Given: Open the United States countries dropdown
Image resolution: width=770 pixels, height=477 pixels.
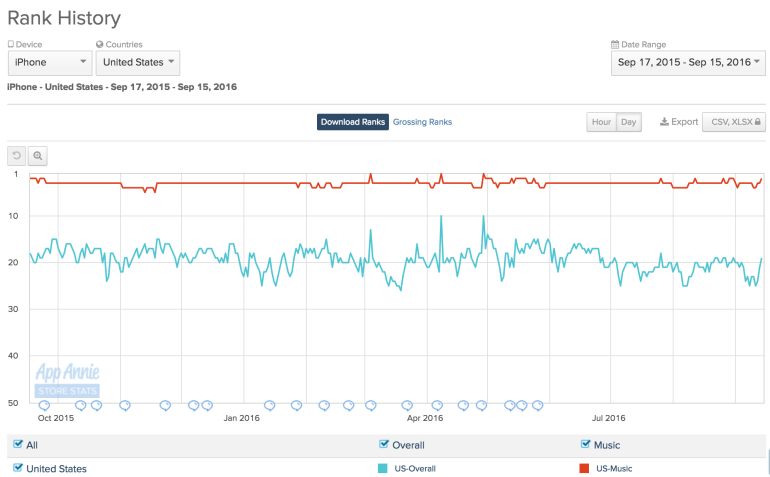Looking at the screenshot, I should point(137,62).
